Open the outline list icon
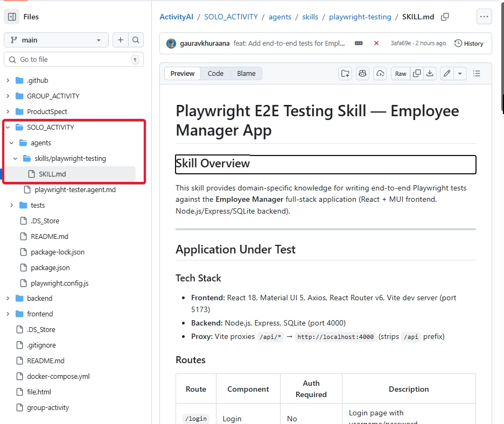 click(477, 74)
